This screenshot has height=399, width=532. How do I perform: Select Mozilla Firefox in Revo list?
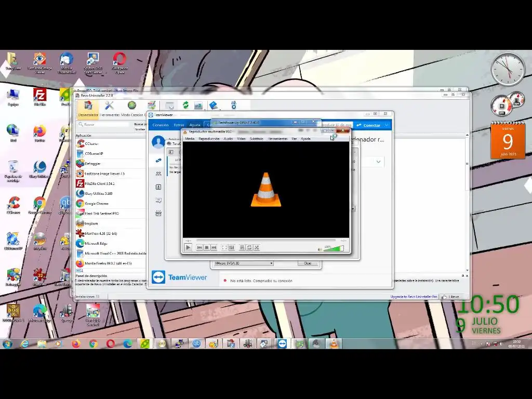111,263
